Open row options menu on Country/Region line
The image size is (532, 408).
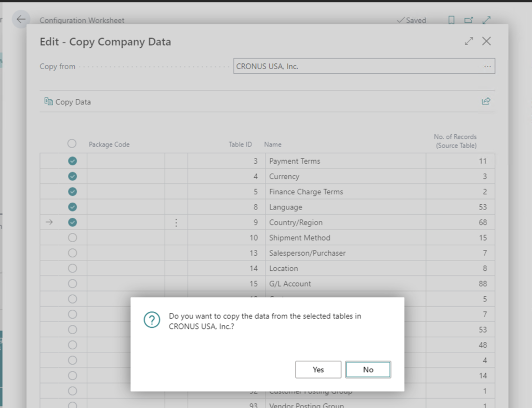coord(176,222)
